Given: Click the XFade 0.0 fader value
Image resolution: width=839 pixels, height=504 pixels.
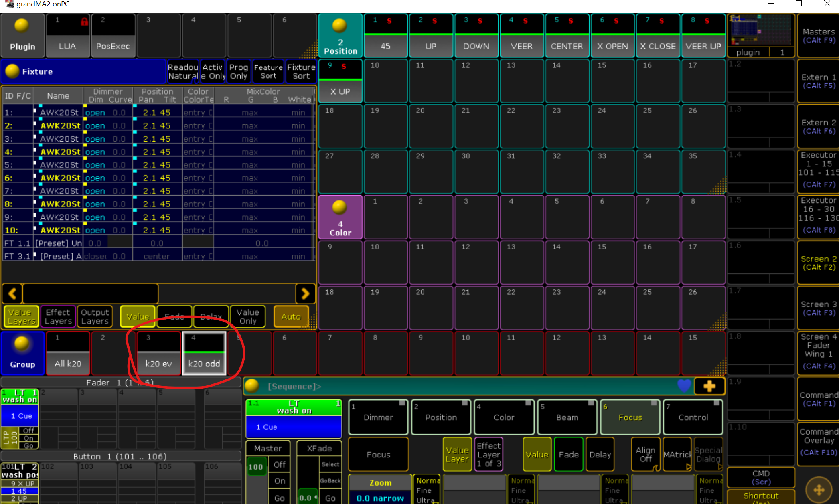Looking at the screenshot, I should [x=307, y=498].
